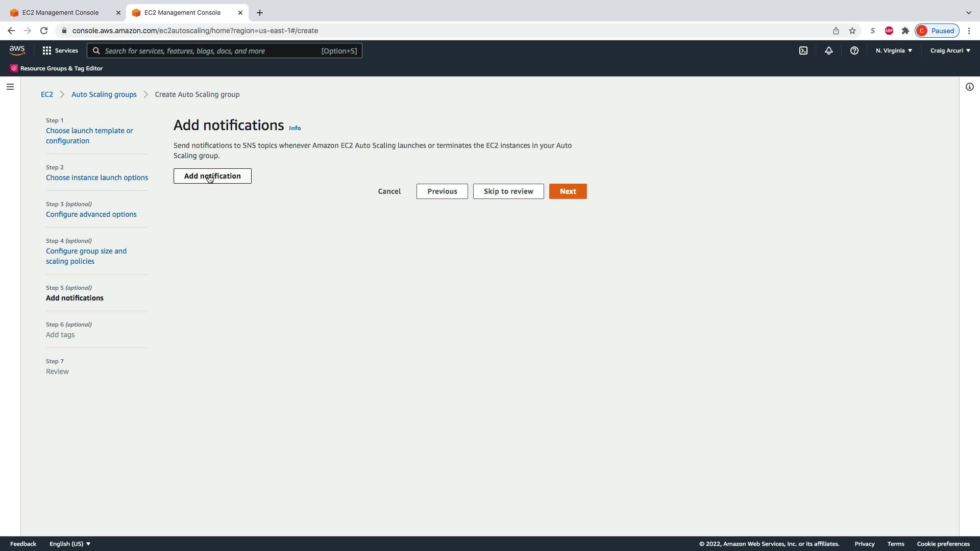Bookmark this page with star icon
This screenshot has height=551, width=980.
pyautogui.click(x=852, y=31)
